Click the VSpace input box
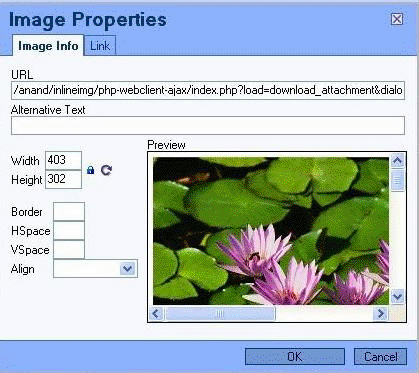The width and height of the screenshot is (419, 373). (69, 250)
